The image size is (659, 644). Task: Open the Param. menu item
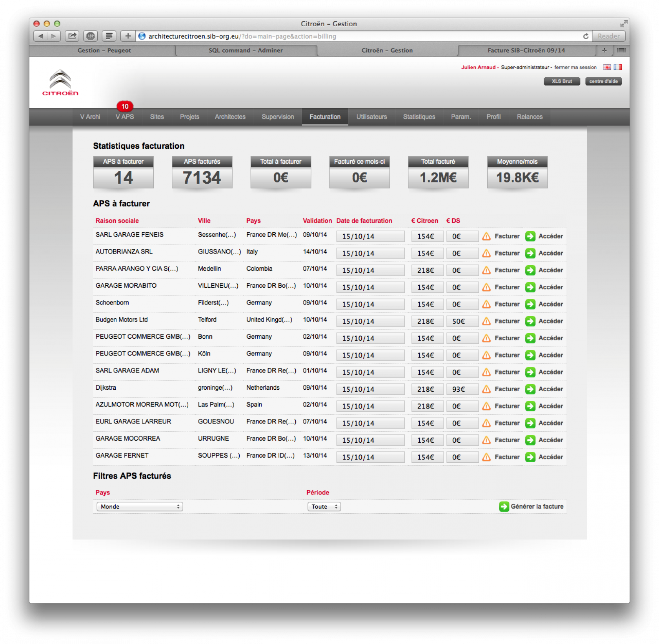(x=461, y=117)
